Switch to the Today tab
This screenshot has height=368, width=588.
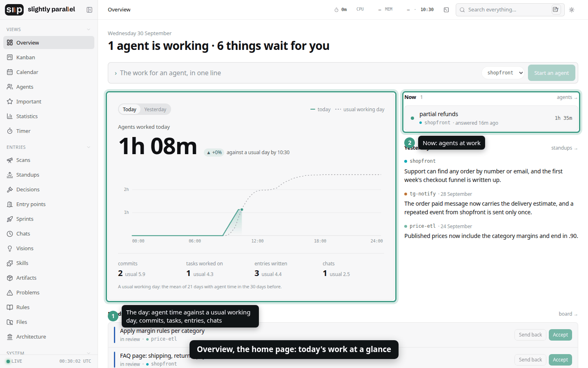[129, 109]
